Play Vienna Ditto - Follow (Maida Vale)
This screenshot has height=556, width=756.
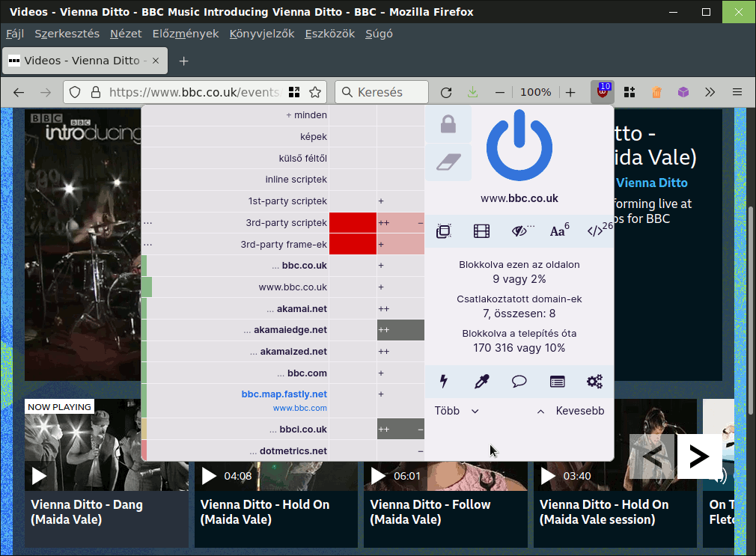tap(379, 476)
